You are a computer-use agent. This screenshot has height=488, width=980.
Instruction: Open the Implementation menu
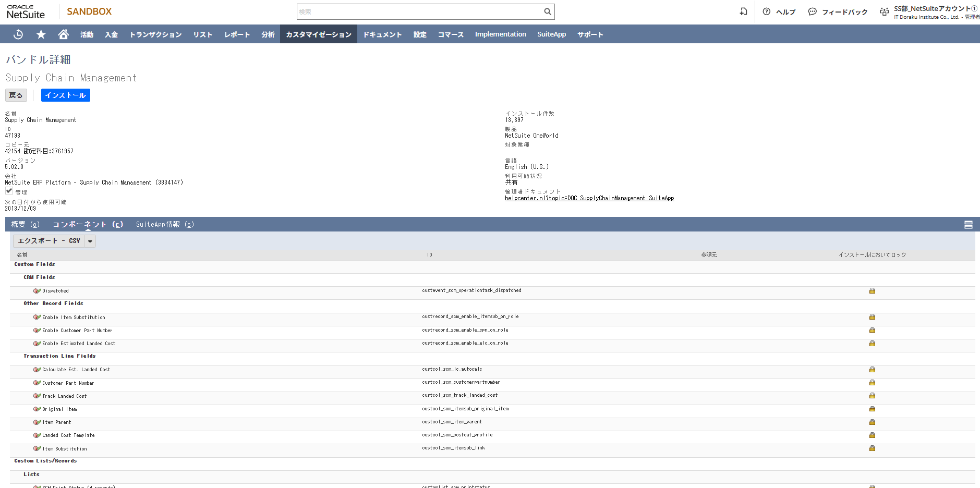501,34
